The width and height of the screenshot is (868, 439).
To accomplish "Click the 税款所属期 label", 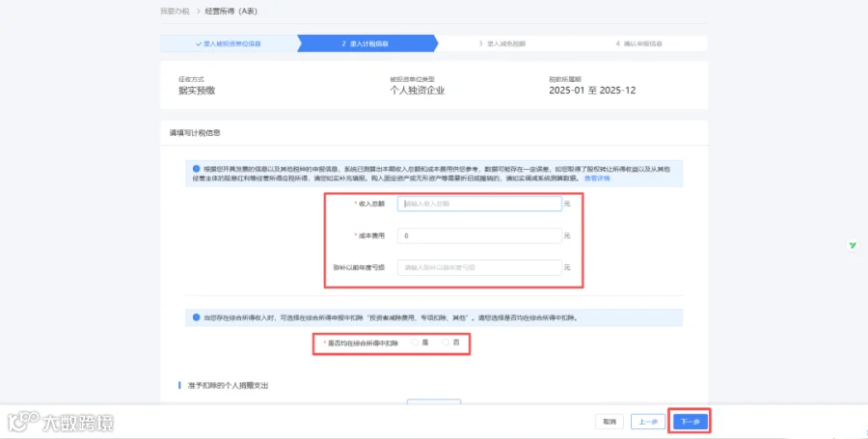I will click(564, 79).
